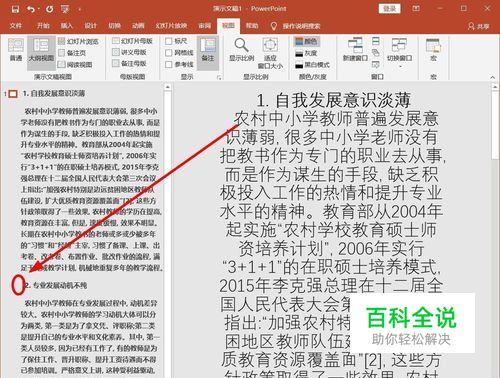Enable the 网格线 (Gridlines) checkbox
The image size is (500, 378).
pyautogui.click(x=169, y=53)
